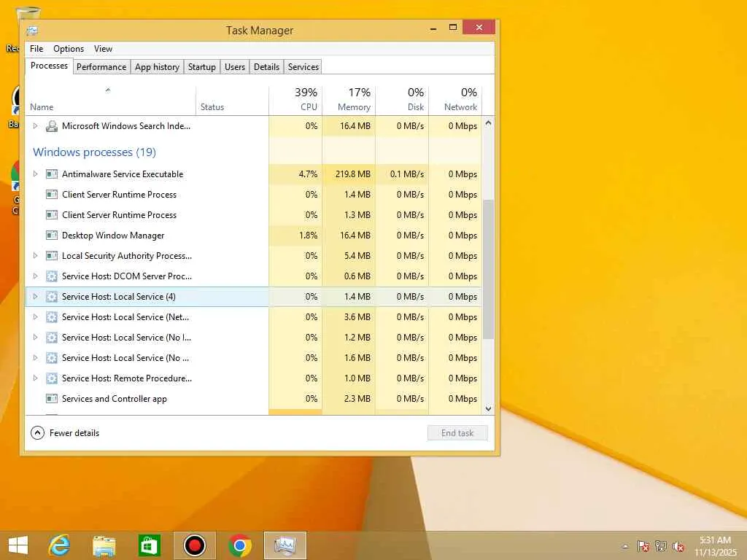
Task: Click the scrollbar down arrow
Action: [x=488, y=408]
